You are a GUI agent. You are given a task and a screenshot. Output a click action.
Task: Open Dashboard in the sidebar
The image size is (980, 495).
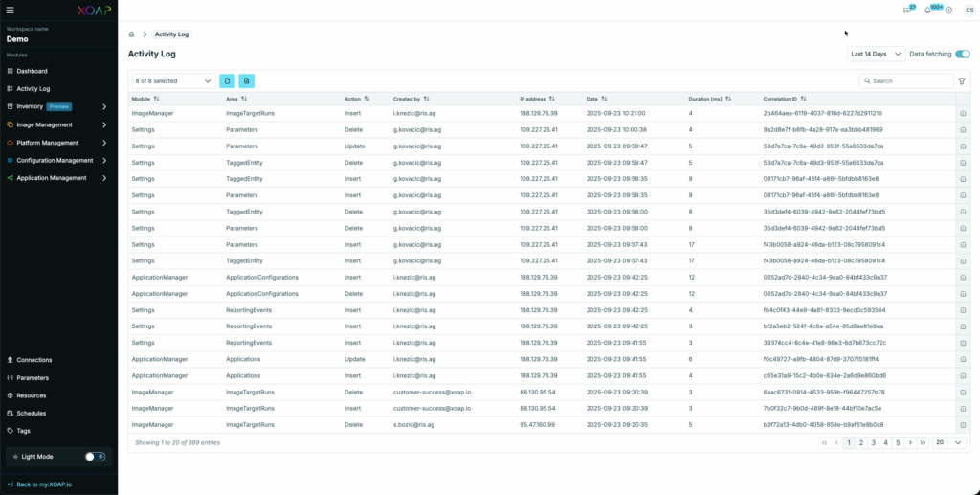(x=32, y=71)
